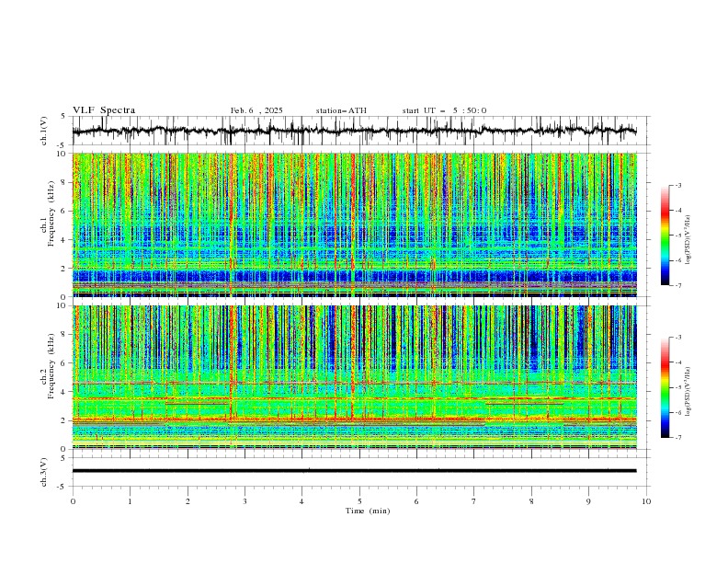Click the 'VLF Spectra' title text
The height and width of the screenshot is (563, 728).
104,110
